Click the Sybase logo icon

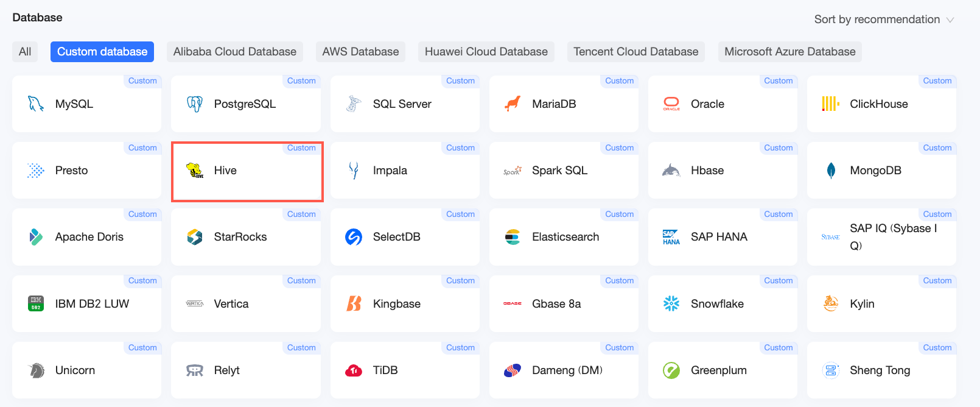click(x=830, y=237)
